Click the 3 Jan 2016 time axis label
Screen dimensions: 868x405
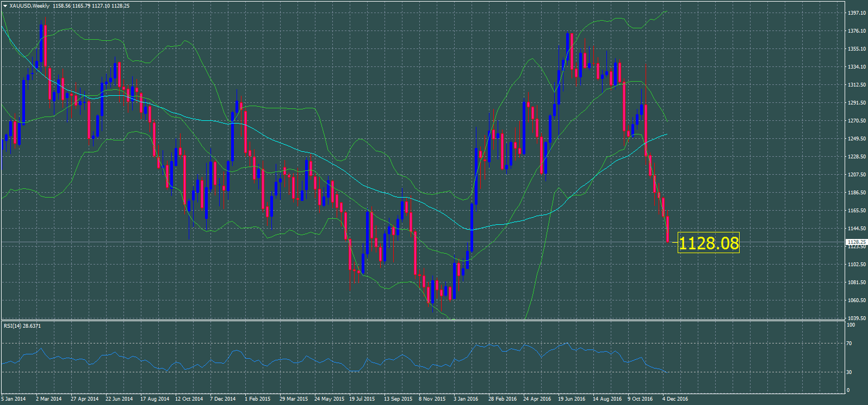[466, 399]
